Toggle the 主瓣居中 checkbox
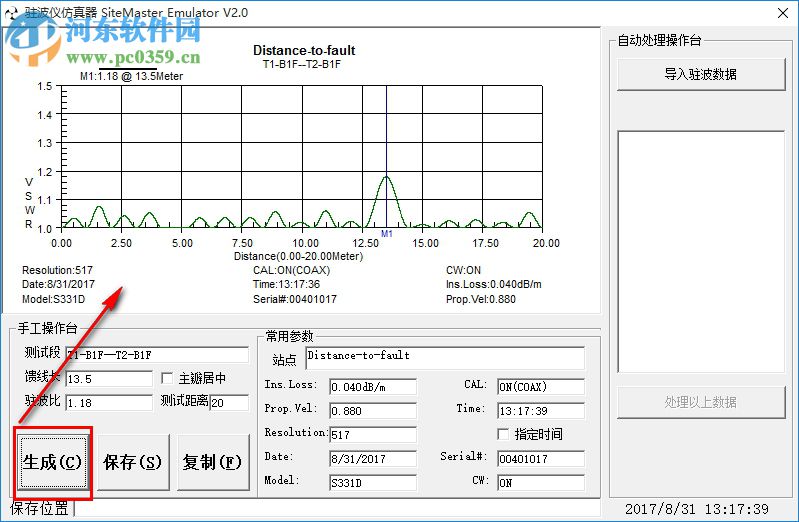Viewport: 799px width, 522px height. point(167,378)
